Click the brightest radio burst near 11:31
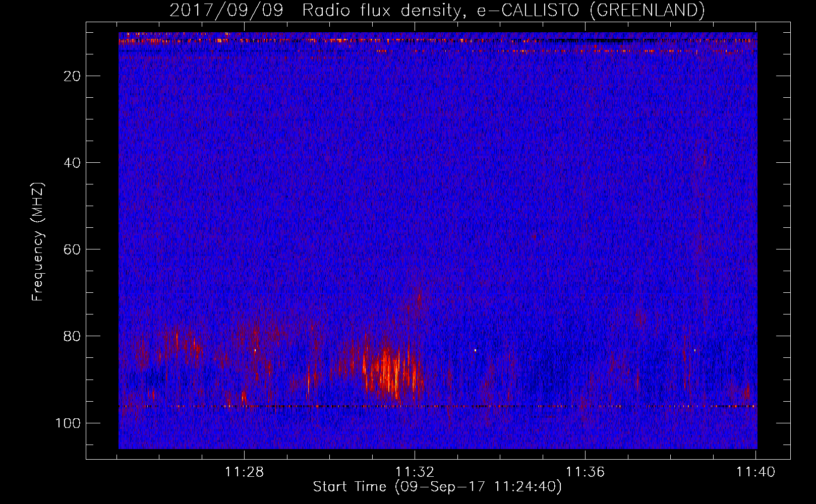Viewport: 816px width, 504px height. (x=388, y=370)
